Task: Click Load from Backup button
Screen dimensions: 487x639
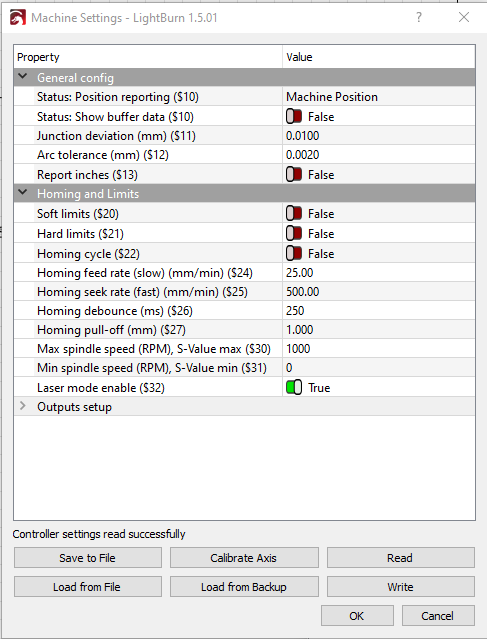Action: [244, 586]
